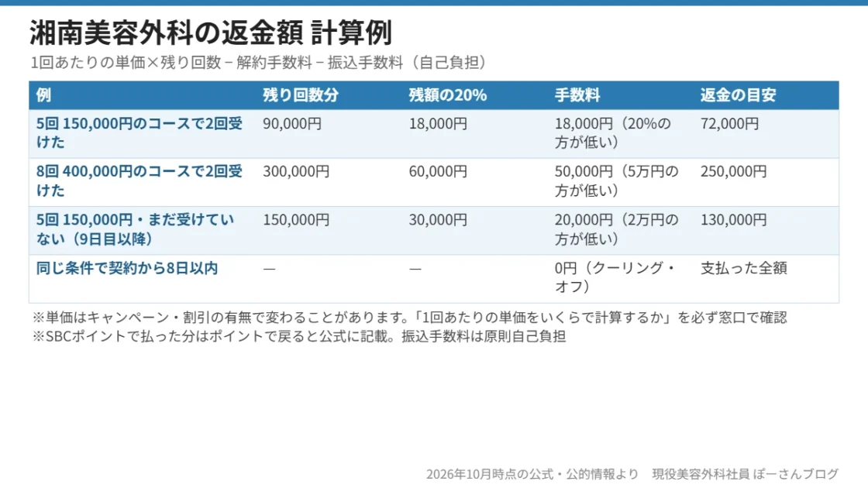
Task: Select the row label 8回 400,000円のコースで2回受けた
Action: (x=139, y=181)
